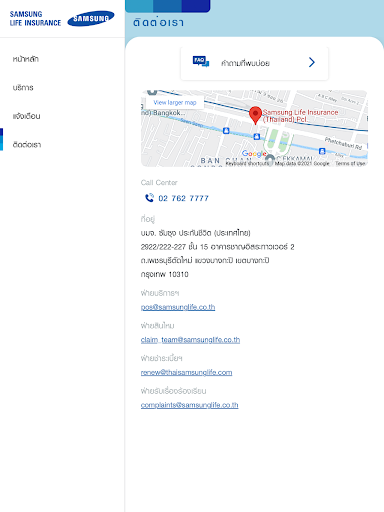Open the FAQ chevron arrow
Viewport: 384px width, 512px height.
312,62
